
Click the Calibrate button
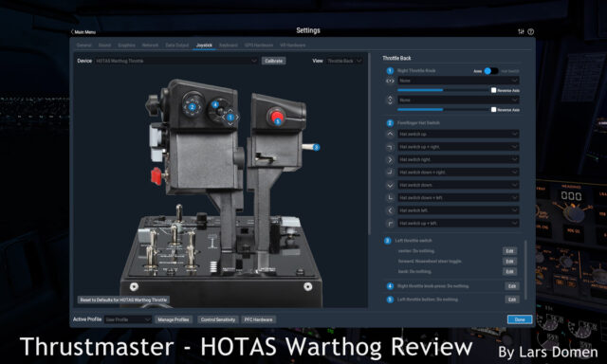[274, 61]
